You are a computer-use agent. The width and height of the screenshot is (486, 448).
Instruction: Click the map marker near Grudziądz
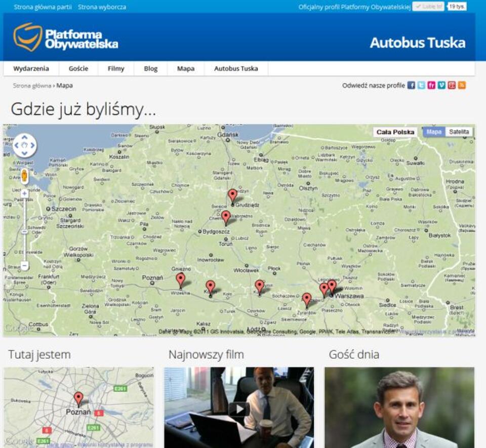(232, 197)
